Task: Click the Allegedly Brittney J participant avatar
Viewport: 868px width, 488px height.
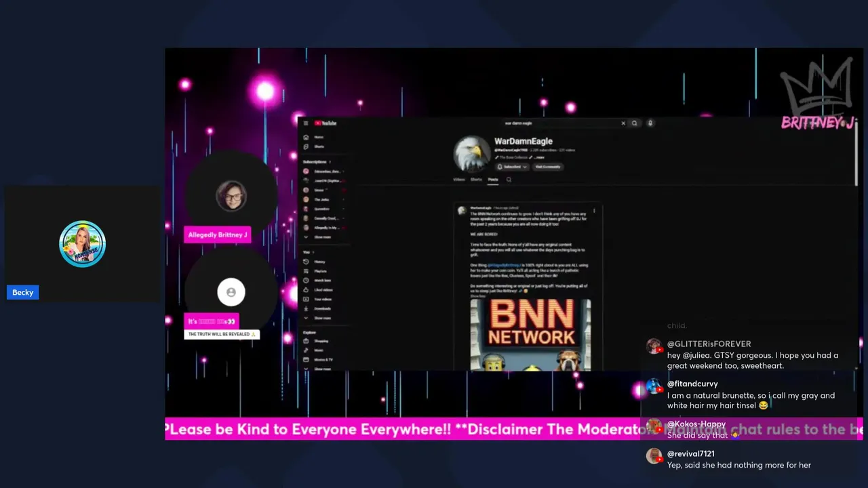Action: point(231,197)
